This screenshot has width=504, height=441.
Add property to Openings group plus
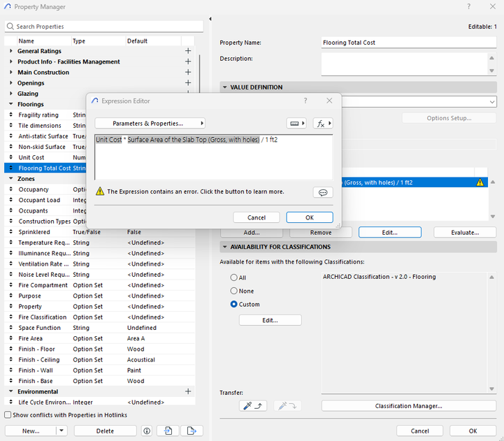tap(188, 82)
